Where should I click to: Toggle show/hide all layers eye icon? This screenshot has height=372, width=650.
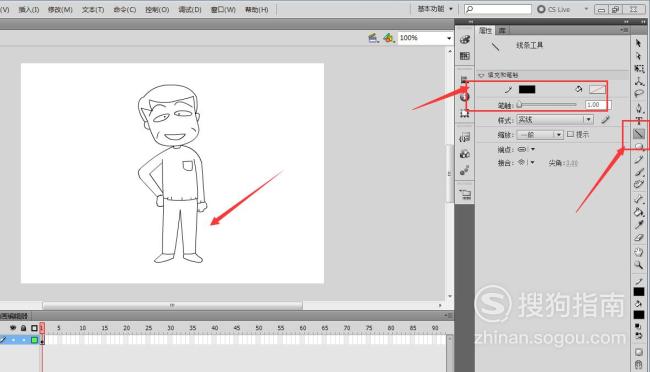click(x=12, y=328)
